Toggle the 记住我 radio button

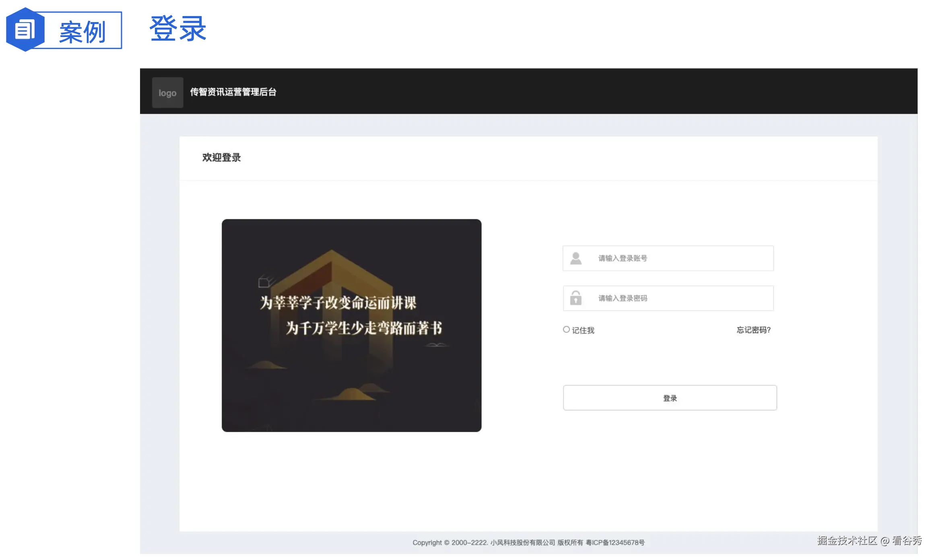(x=566, y=329)
